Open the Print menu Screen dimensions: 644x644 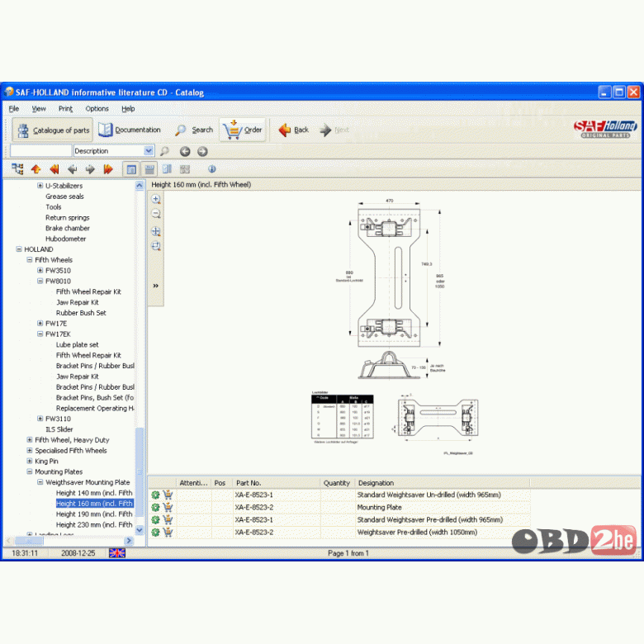click(65, 109)
